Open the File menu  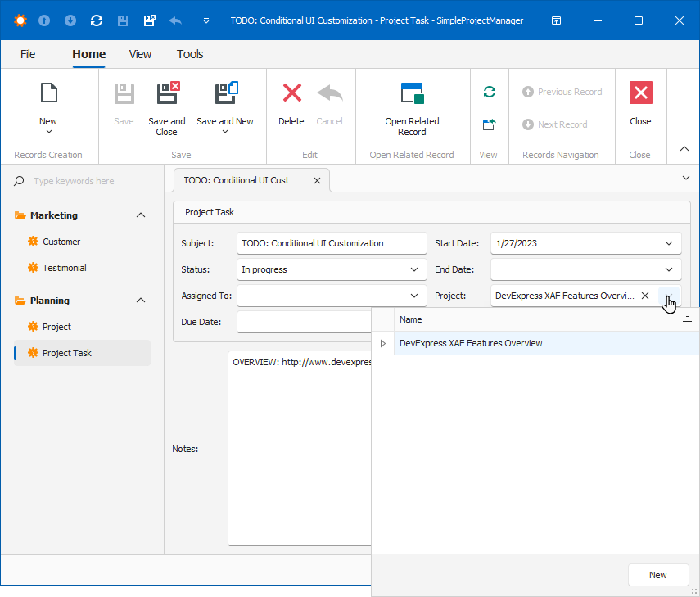pos(28,54)
